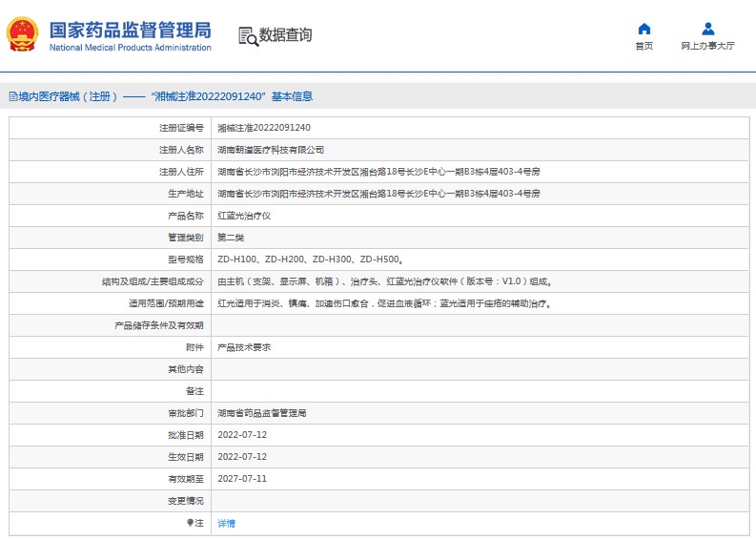Click the 境内医疗器械（注册） heading
This screenshot has width=756, height=540.
68,96
